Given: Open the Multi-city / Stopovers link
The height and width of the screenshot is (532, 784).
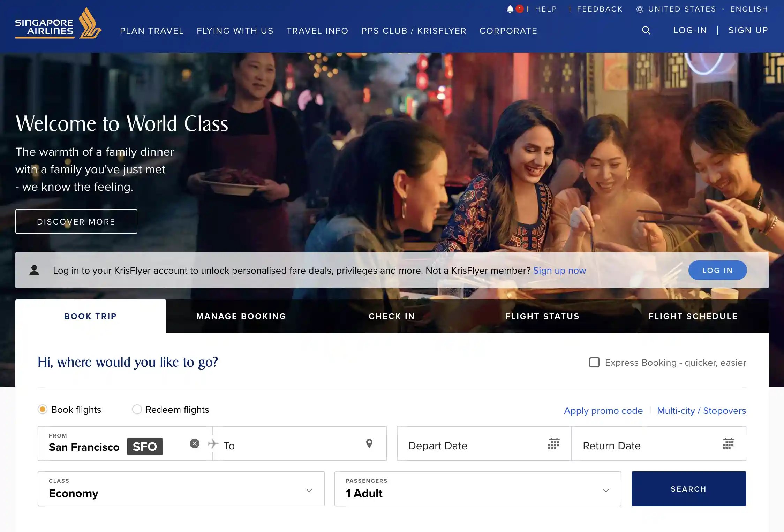Looking at the screenshot, I should tap(702, 411).
